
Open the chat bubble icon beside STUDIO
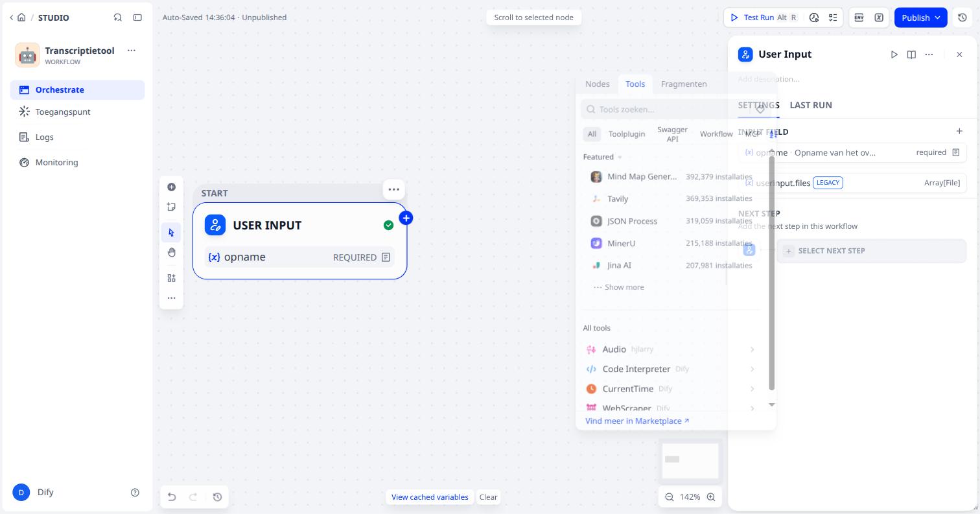[117, 18]
